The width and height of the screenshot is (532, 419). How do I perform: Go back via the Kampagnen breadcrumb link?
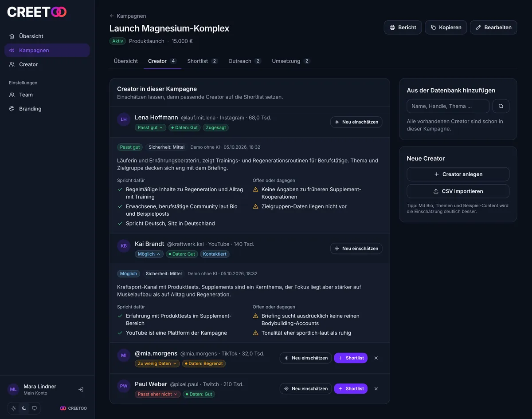click(x=128, y=16)
